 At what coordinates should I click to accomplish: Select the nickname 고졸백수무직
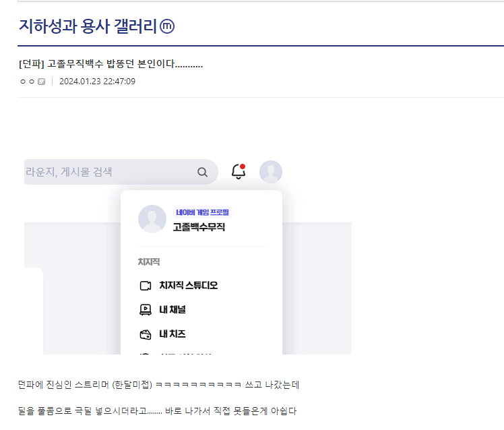tap(199, 227)
